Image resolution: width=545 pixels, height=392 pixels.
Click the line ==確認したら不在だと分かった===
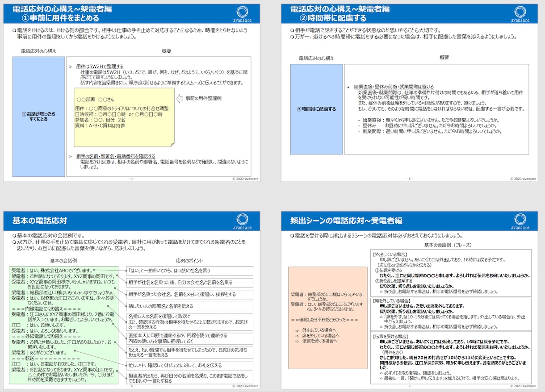point(325,320)
